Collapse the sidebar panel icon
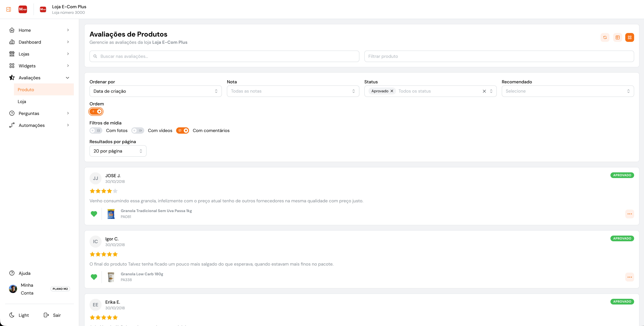Image resolution: width=644 pixels, height=326 pixels. coord(8,9)
